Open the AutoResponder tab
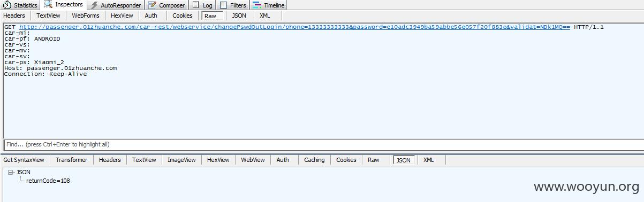Screen dimensions: 644x202 (115, 5)
